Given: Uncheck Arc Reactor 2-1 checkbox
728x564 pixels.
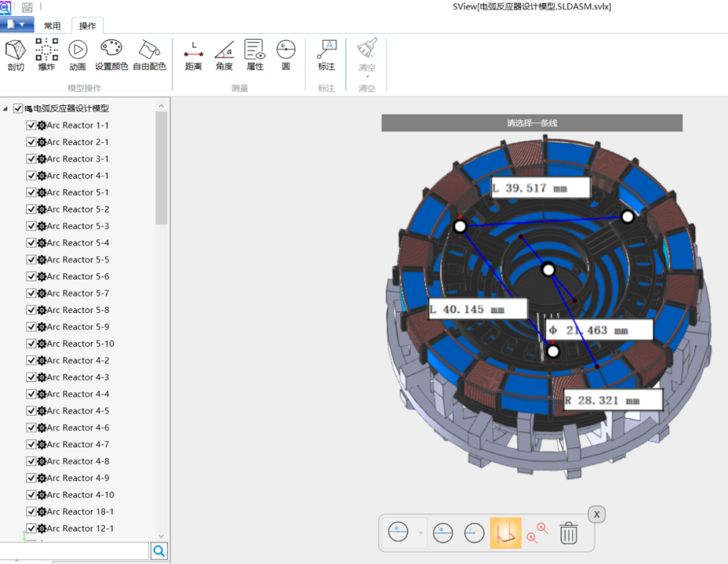Looking at the screenshot, I should (x=31, y=142).
